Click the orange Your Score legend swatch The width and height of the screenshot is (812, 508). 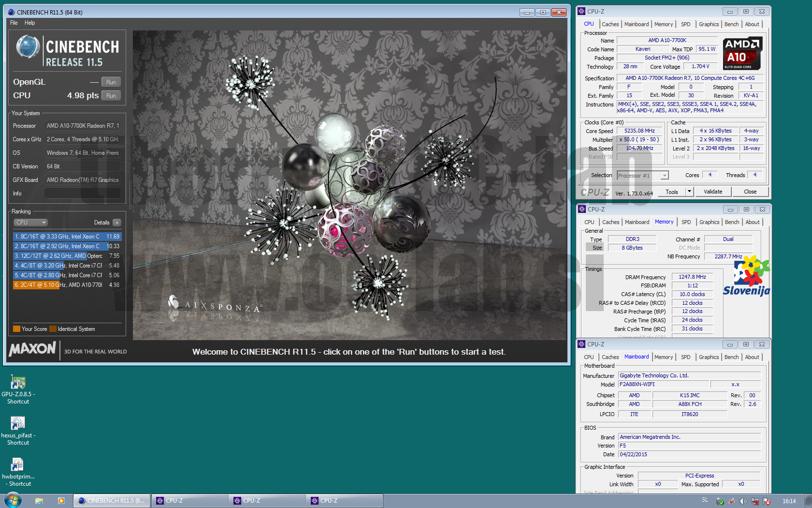coord(17,329)
